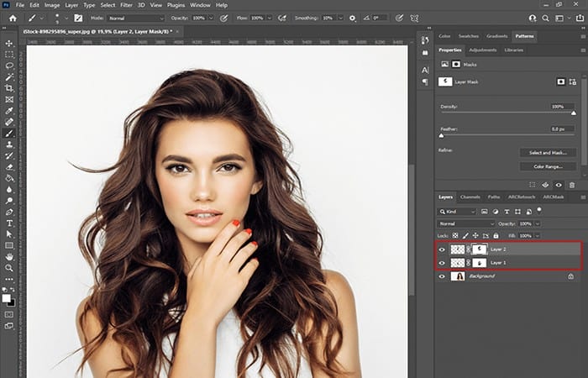The height and width of the screenshot is (378, 588).
Task: Select the Hand tool
Action: click(9, 257)
